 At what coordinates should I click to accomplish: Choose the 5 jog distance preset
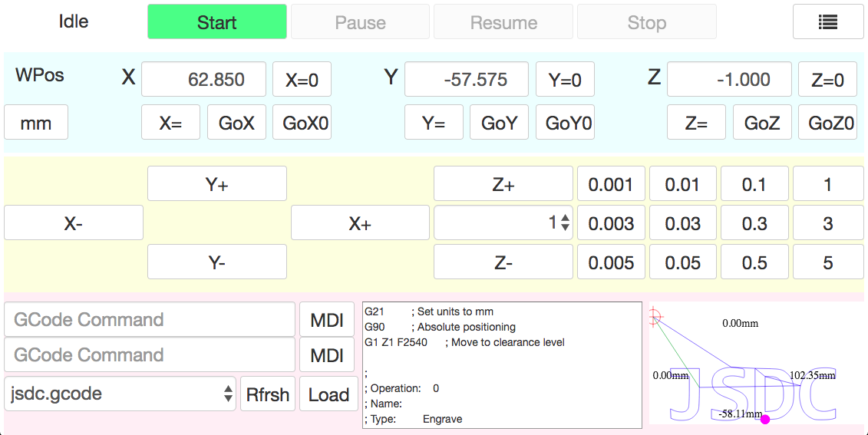coord(828,262)
